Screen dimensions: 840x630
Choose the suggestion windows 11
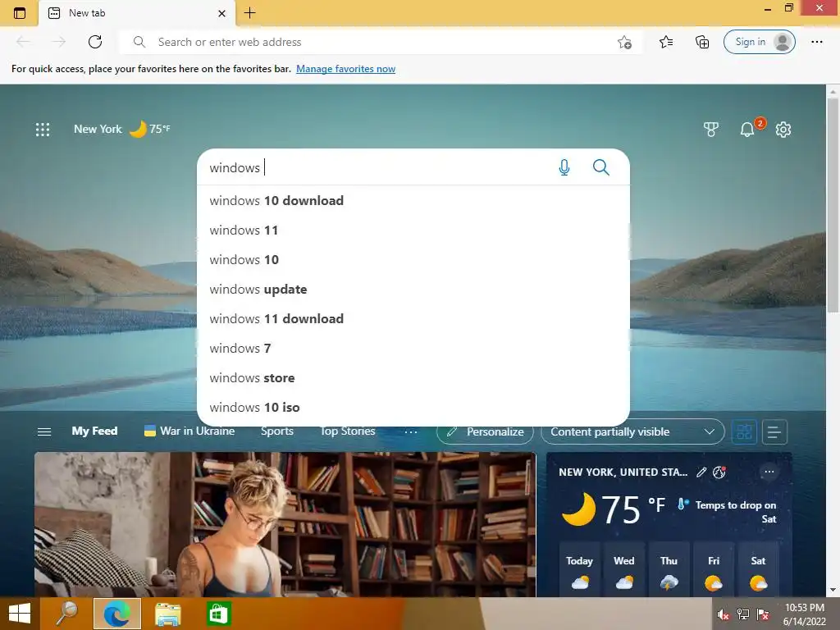413,231
